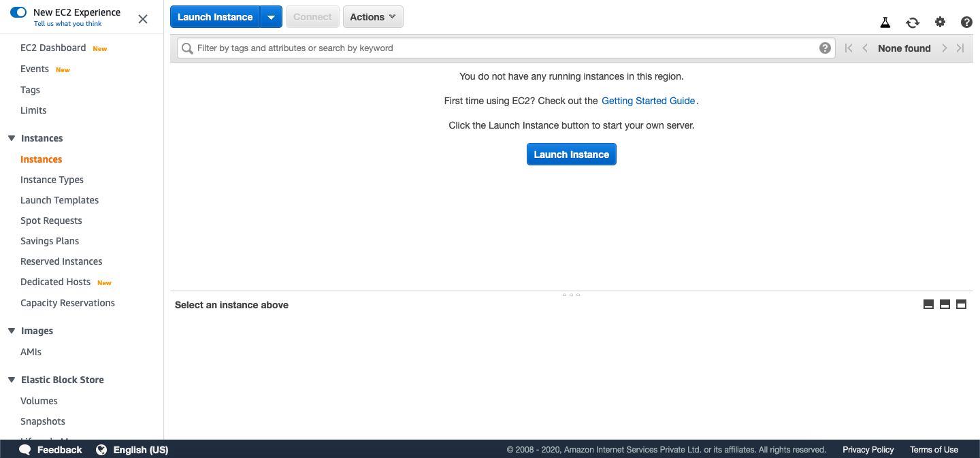This screenshot has height=458, width=980.
Task: Collapse the Elastic Block Store section
Action: pyautogui.click(x=12, y=380)
